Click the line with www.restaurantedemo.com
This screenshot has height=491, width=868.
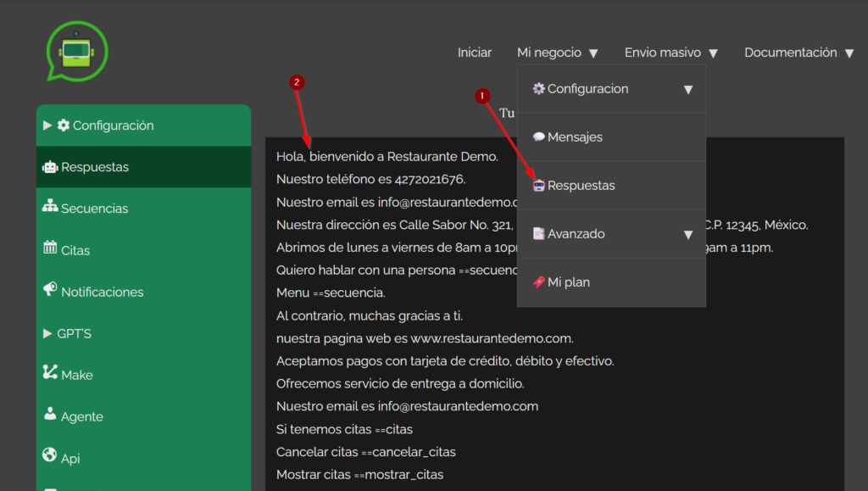pyautogui.click(x=425, y=338)
